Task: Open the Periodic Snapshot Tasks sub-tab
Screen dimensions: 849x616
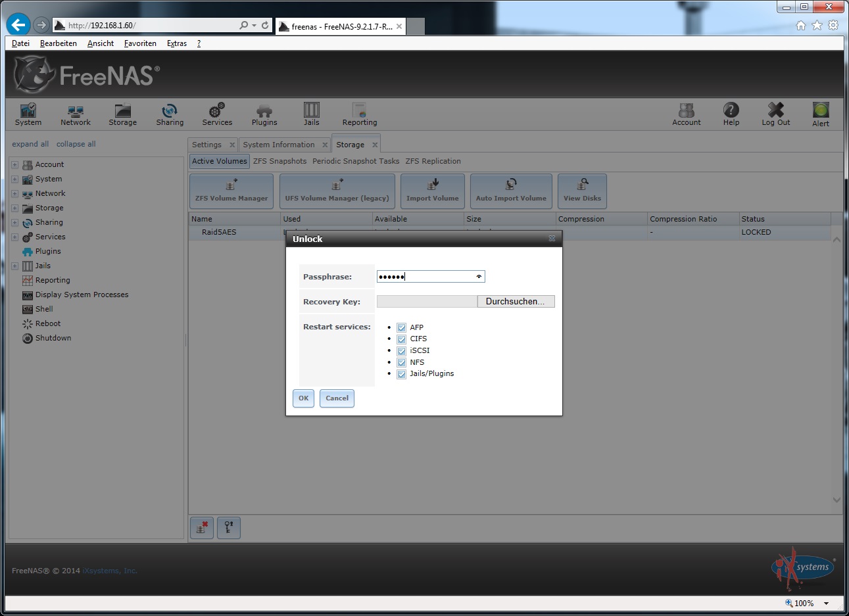Action: coord(356,161)
